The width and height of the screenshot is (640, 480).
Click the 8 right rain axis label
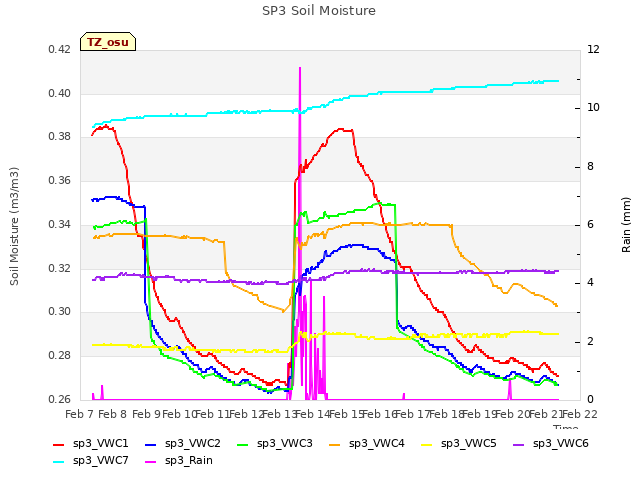click(590, 166)
